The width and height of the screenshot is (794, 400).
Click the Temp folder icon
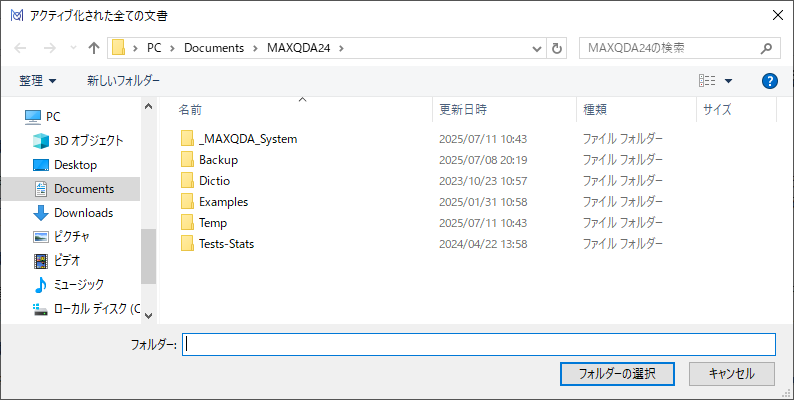pyautogui.click(x=187, y=223)
